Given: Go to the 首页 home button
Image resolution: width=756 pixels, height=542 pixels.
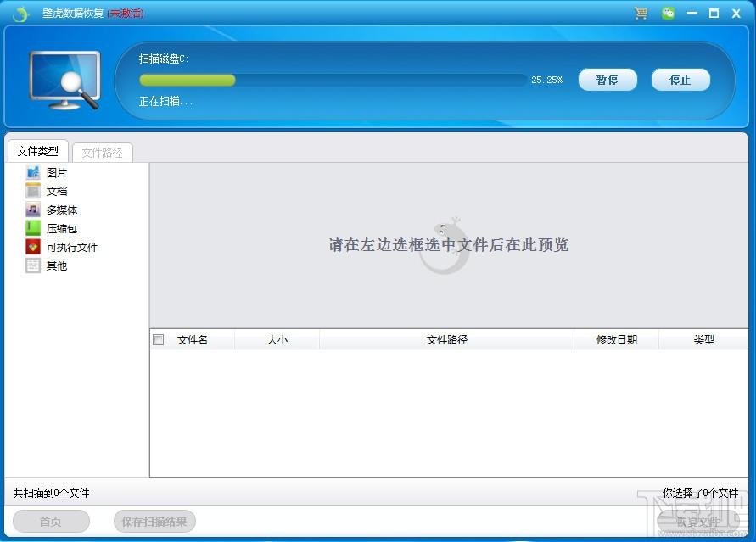Looking at the screenshot, I should [x=51, y=522].
